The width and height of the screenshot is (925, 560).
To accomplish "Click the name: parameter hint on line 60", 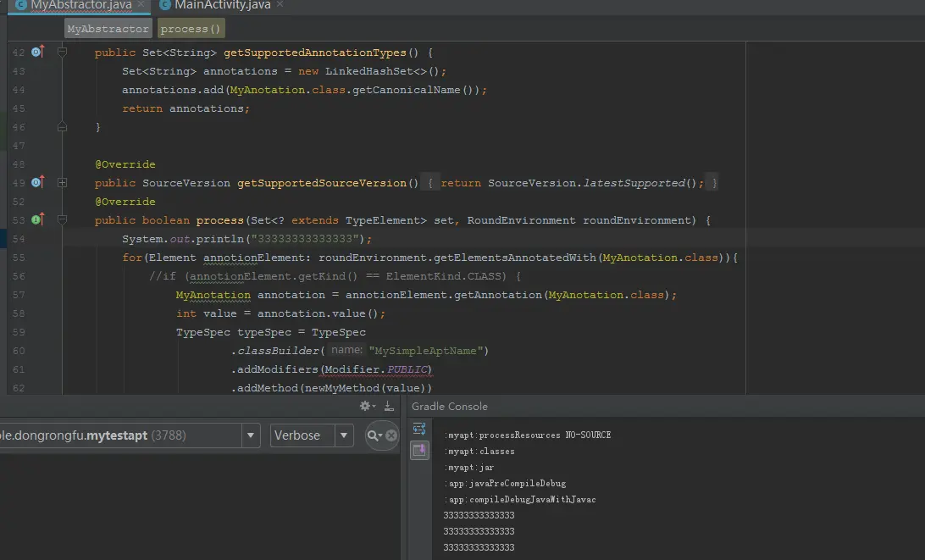I will point(346,350).
